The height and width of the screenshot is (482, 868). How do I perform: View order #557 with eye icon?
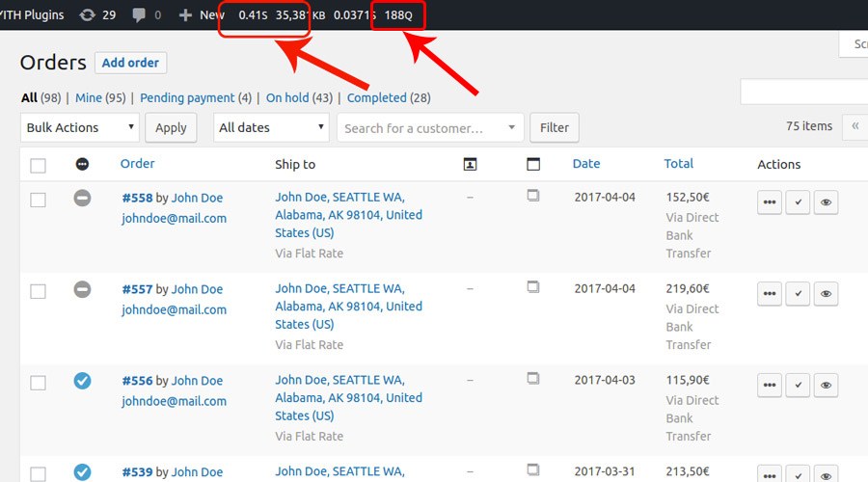click(826, 293)
